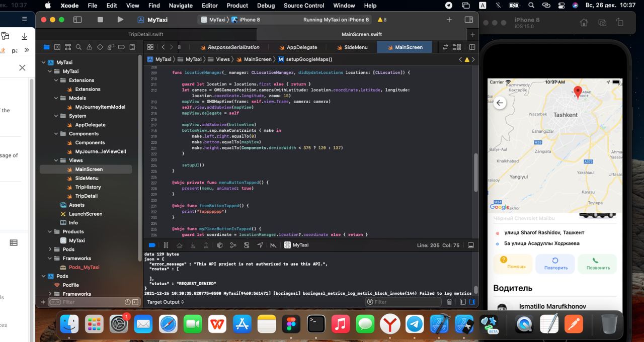Image resolution: width=644 pixels, height=342 pixels.
Task: Open the Find navigator magnifier icon
Action: [x=79, y=47]
